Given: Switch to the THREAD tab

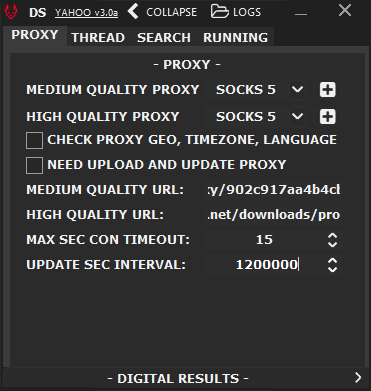Looking at the screenshot, I should click(98, 38).
